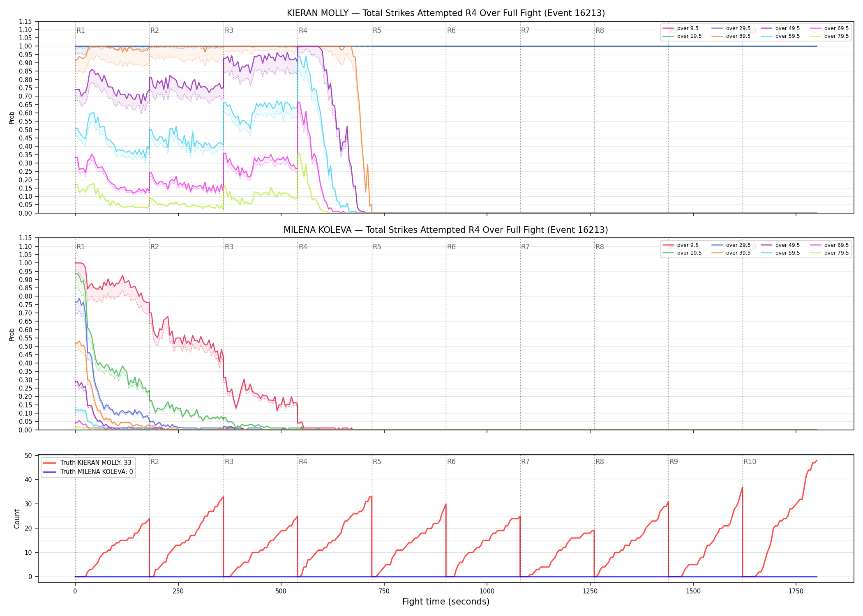
Task: Click 1.15 tick on Kieran Molly Prob axis
Action: [x=25, y=21]
